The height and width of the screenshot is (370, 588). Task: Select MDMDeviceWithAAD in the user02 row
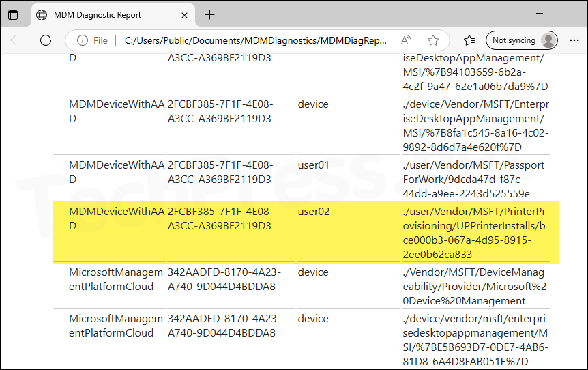(117, 218)
